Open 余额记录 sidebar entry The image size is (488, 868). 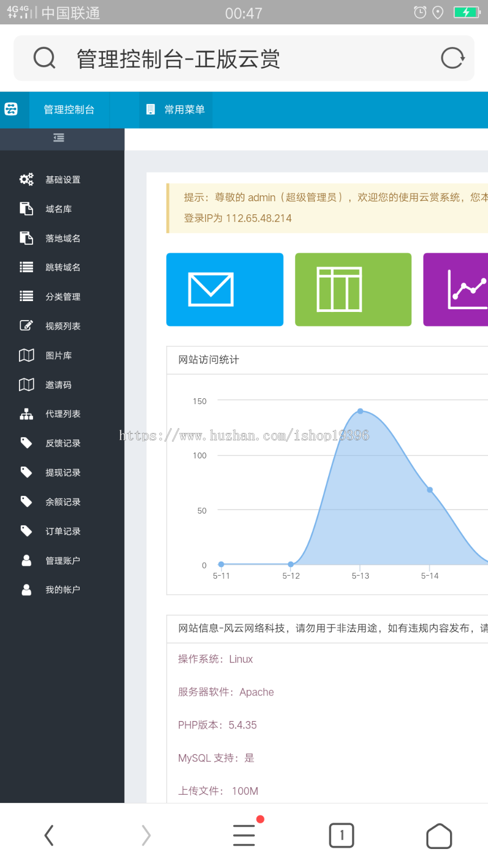point(63,502)
